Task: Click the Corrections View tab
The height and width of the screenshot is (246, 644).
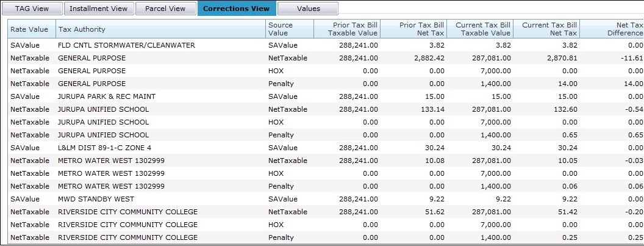Action: (236, 8)
